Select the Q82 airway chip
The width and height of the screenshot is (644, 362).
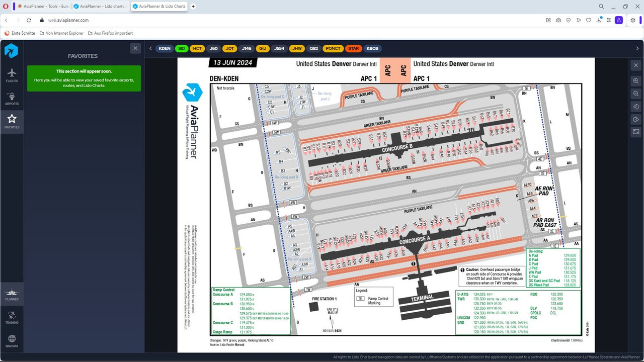[x=314, y=48]
